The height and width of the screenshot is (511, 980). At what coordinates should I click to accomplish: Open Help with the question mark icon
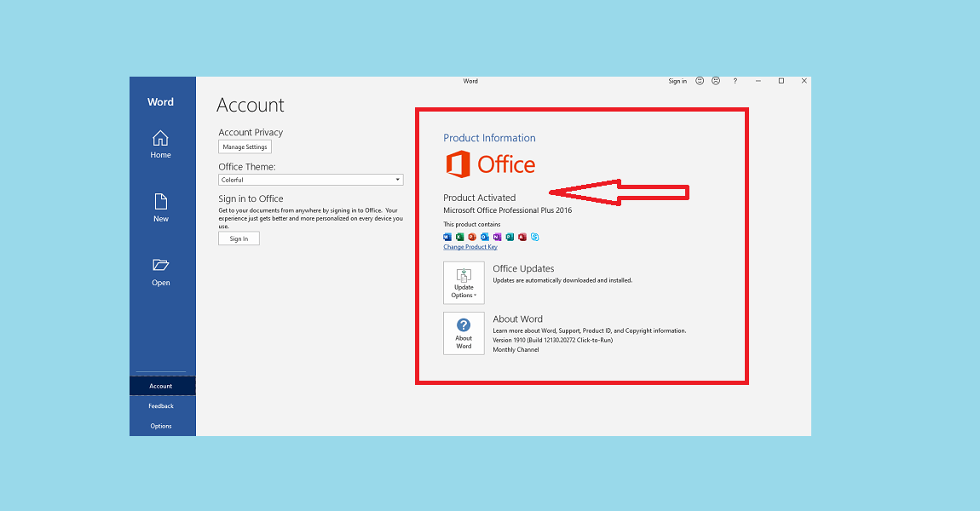click(x=735, y=81)
